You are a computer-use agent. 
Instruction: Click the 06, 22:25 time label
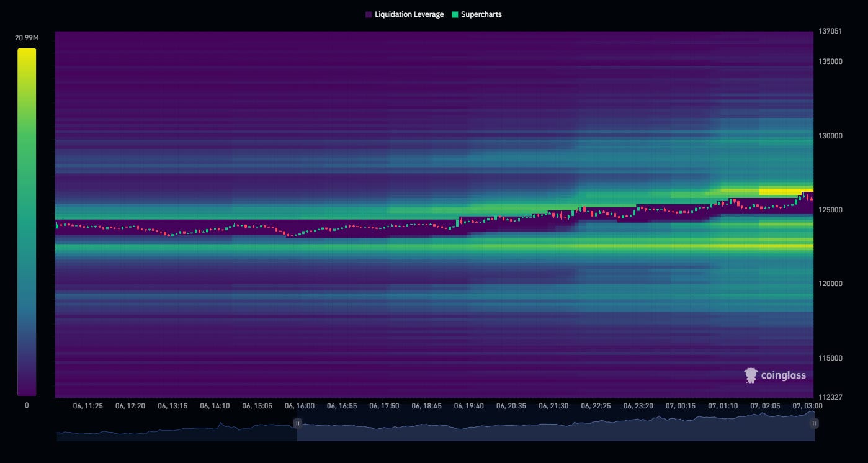(x=596, y=406)
